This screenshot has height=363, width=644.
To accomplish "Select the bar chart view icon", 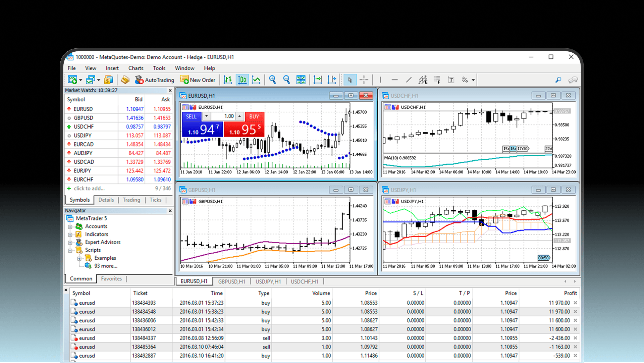I will point(228,80).
